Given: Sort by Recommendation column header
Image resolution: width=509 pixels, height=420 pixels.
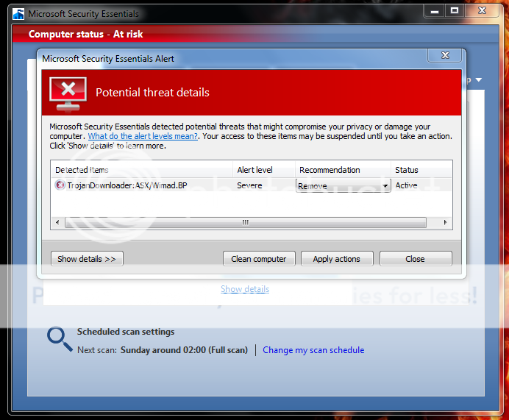Looking at the screenshot, I should point(343,170).
